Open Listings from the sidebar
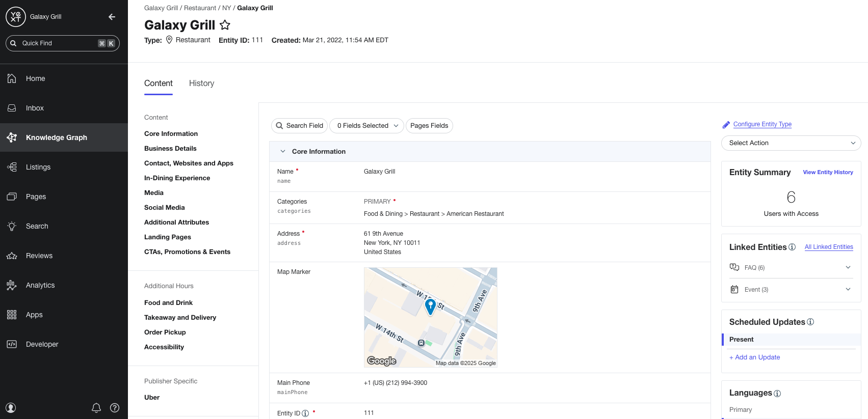This screenshot has width=868, height=419. (64, 167)
